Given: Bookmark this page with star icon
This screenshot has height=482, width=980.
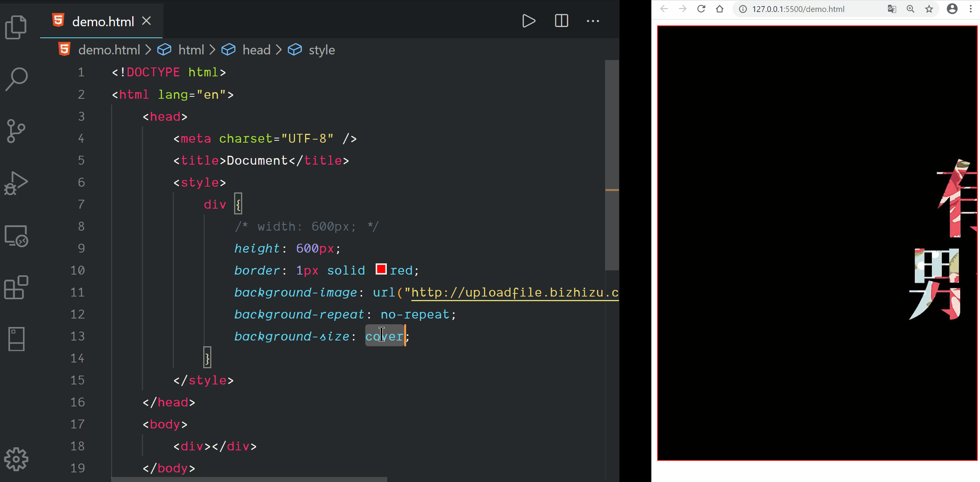Looking at the screenshot, I should 929,9.
